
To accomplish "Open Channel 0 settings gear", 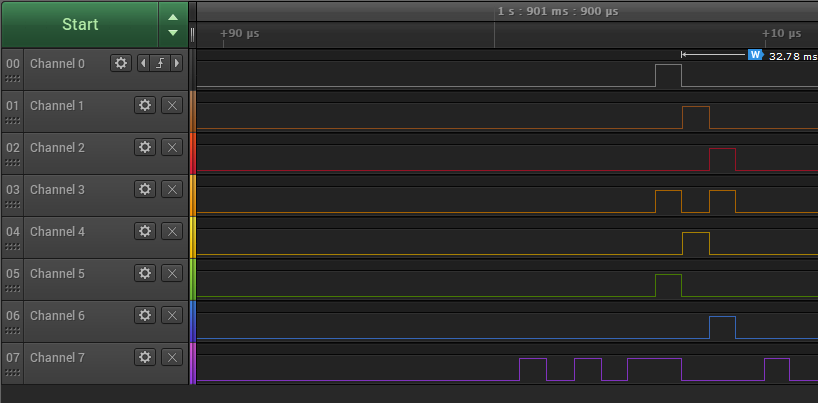I will [x=121, y=63].
